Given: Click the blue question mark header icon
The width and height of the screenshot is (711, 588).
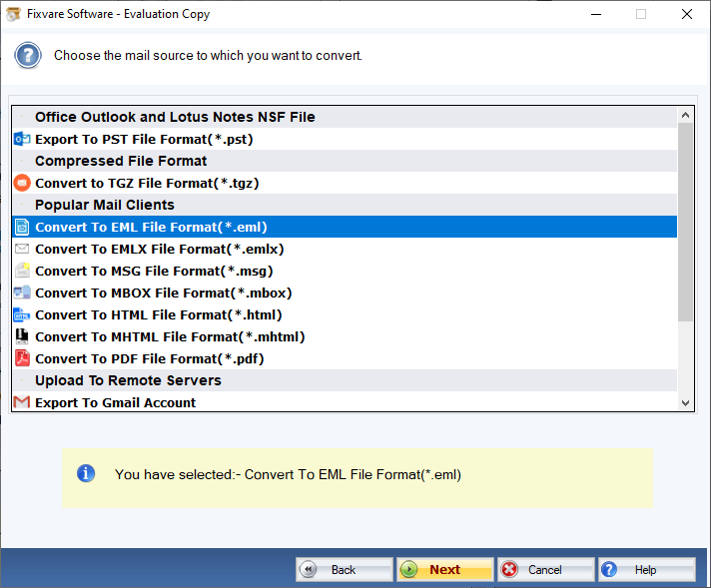Looking at the screenshot, I should coord(28,55).
